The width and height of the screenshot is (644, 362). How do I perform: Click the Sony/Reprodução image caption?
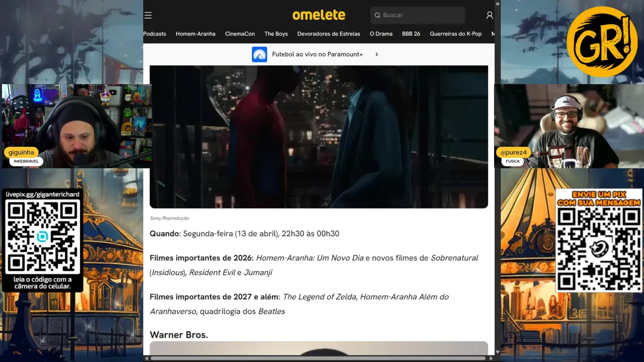(170, 218)
